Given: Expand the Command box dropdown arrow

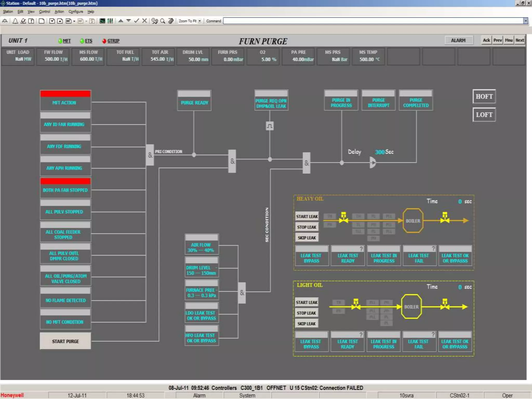Looking at the screenshot, I should (x=525, y=21).
